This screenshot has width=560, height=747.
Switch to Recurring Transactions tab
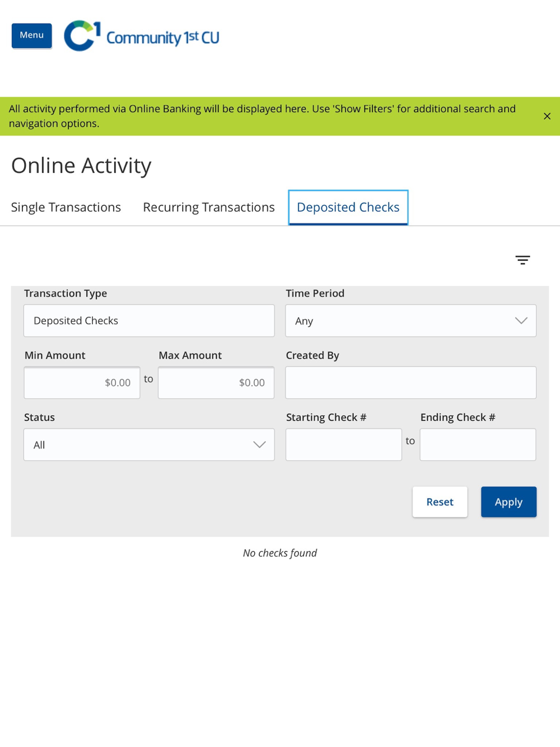click(209, 207)
